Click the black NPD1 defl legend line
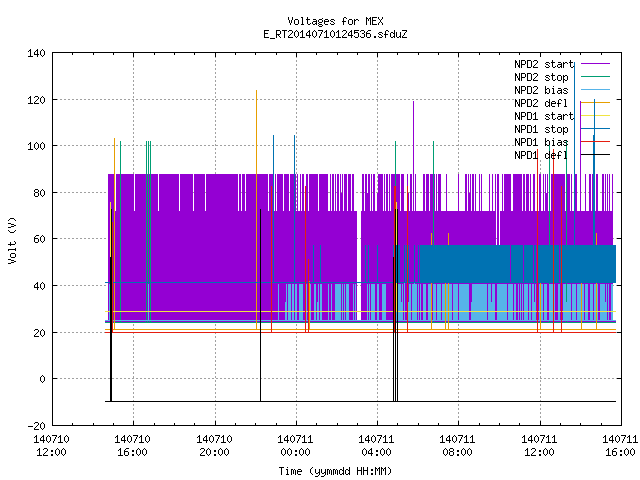This screenshot has height=480, width=640. click(595, 155)
